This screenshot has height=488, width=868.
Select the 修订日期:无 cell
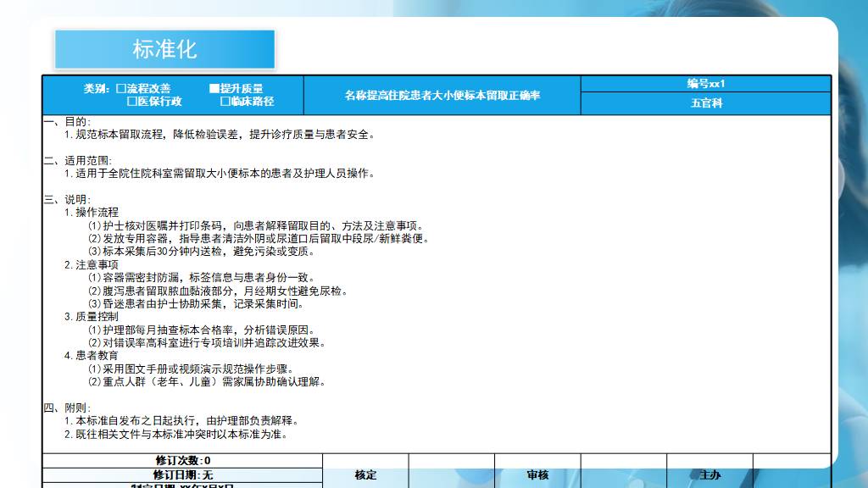182,475
